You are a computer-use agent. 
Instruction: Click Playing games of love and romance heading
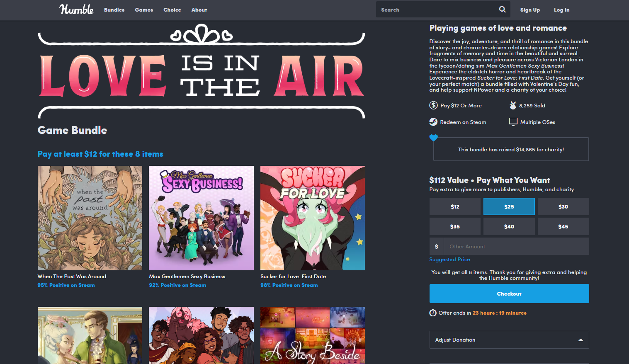point(498,28)
